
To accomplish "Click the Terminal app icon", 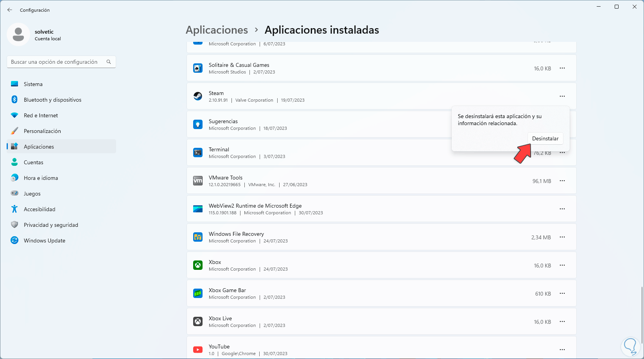I will pyautogui.click(x=198, y=153).
